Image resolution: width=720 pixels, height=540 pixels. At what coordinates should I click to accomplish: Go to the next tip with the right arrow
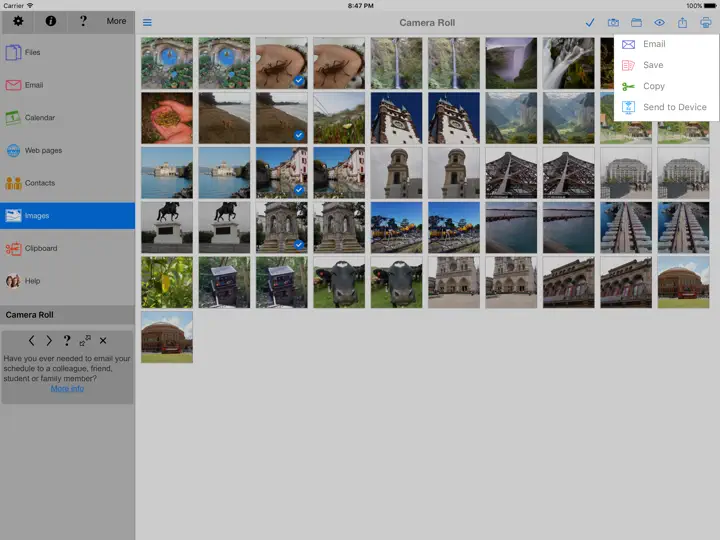tap(49, 341)
